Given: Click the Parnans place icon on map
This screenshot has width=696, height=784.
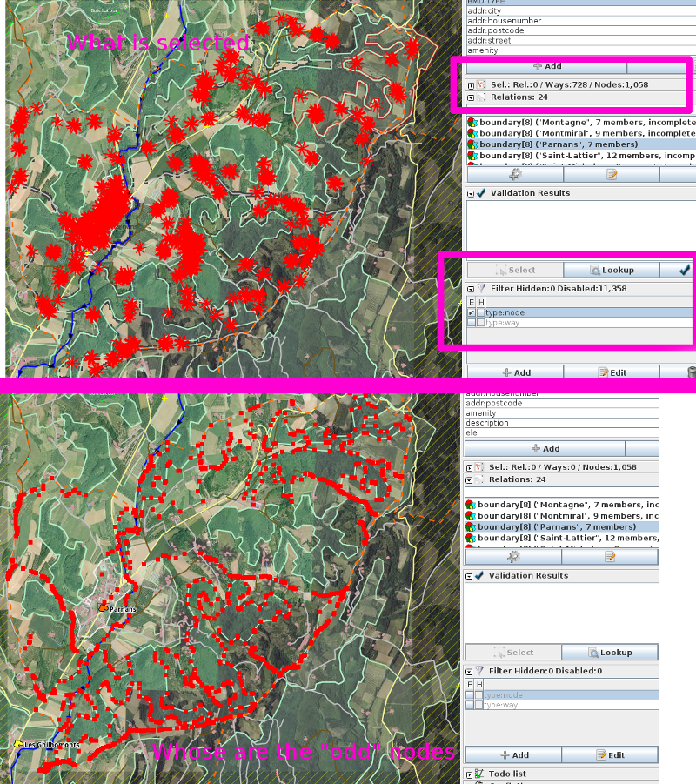Looking at the screenshot, I should [x=104, y=608].
